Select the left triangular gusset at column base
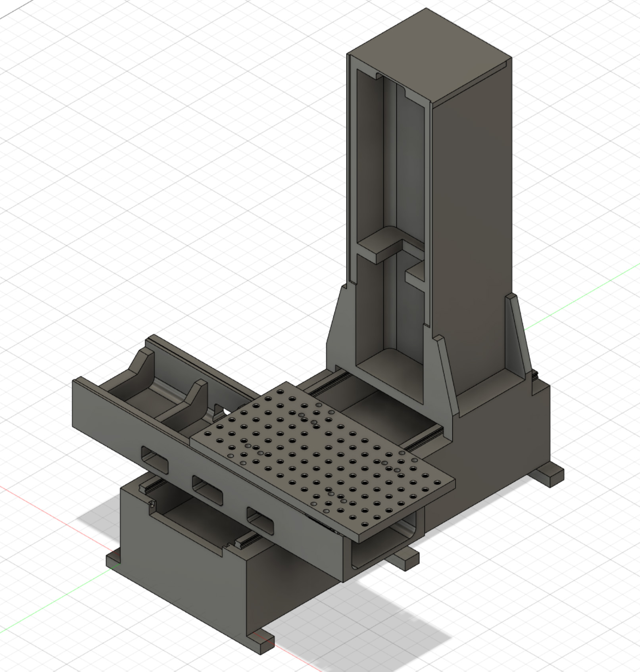Screen dimensions: 640x672 click(337, 329)
